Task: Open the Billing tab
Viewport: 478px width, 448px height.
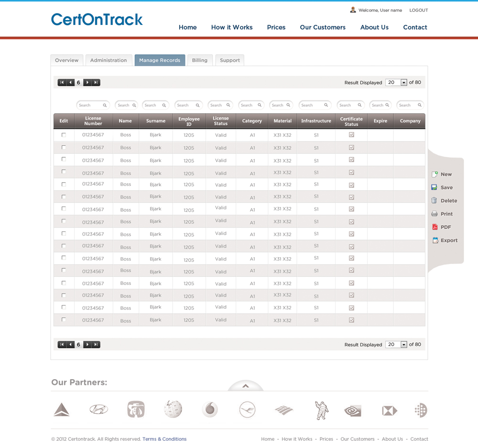Action: coord(200,60)
